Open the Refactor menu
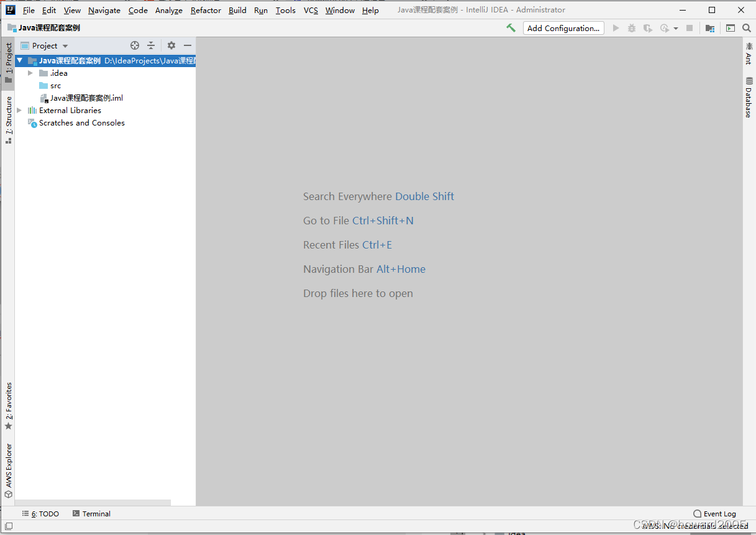The image size is (756, 535). click(206, 10)
